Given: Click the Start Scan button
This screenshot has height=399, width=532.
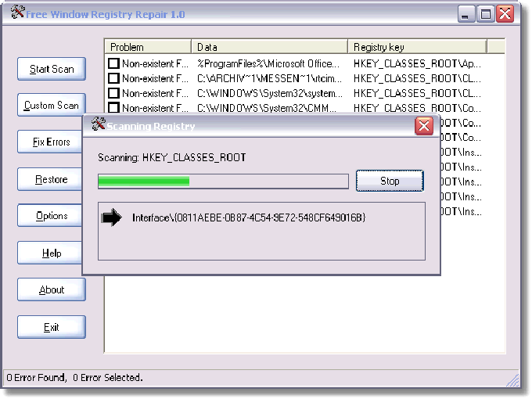Looking at the screenshot, I should coord(52,69).
